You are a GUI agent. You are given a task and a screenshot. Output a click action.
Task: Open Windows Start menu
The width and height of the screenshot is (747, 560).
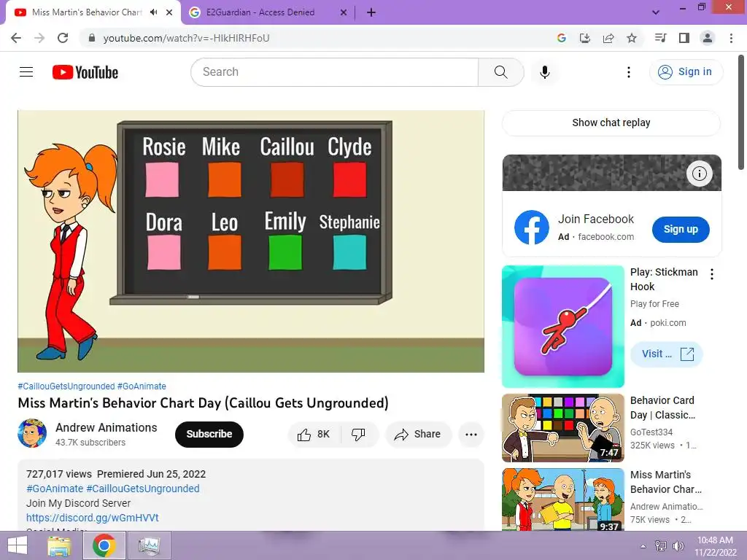(18, 545)
